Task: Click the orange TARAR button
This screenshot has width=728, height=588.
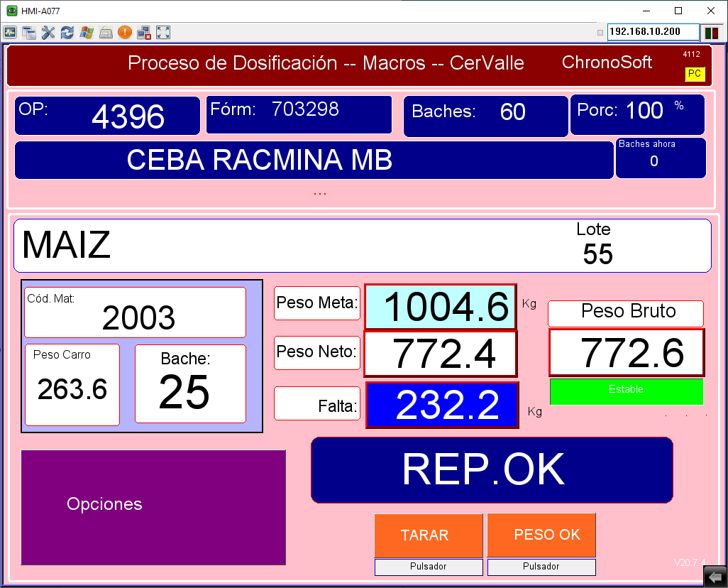Action: pos(429,535)
